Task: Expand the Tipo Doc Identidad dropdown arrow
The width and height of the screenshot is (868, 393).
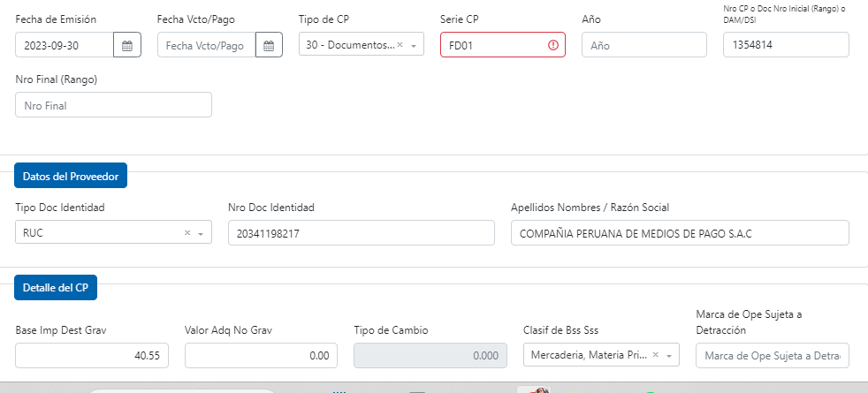Action: pos(201,233)
